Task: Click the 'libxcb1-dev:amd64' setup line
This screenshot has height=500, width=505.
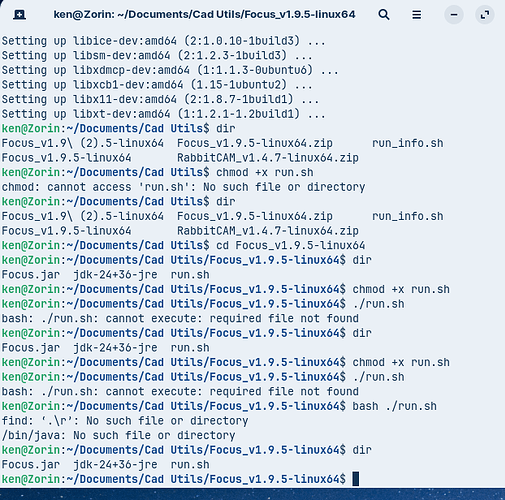Action: click(157, 85)
